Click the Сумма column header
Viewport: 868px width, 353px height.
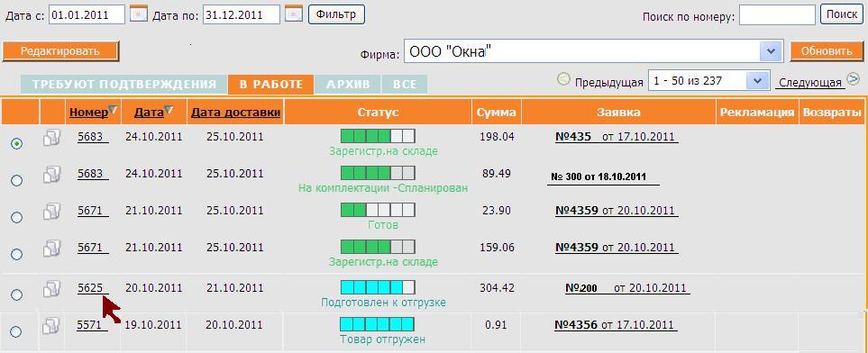[497, 113]
